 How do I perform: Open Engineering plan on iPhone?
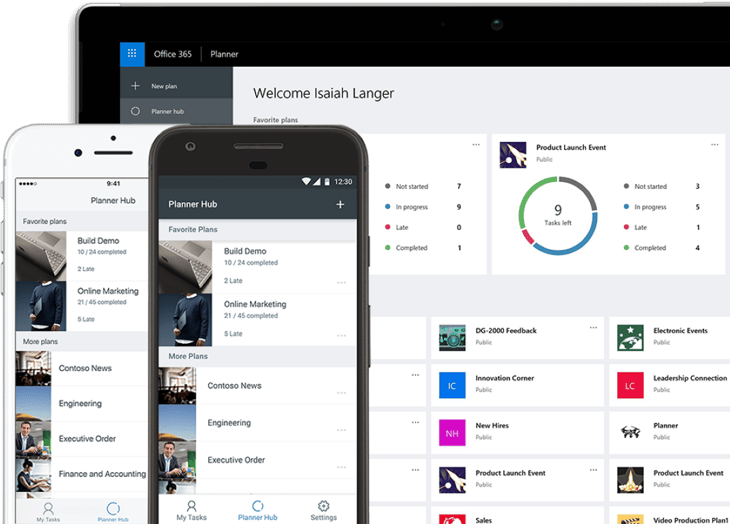(82, 403)
